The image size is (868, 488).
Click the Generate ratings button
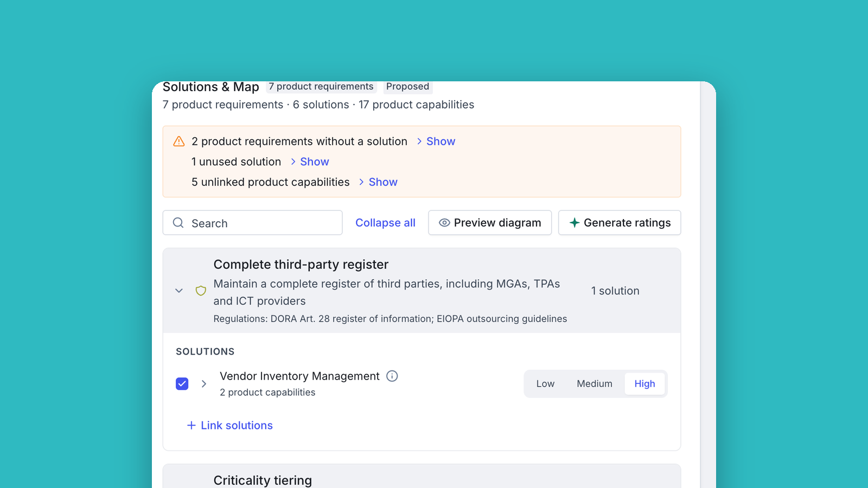[620, 223]
